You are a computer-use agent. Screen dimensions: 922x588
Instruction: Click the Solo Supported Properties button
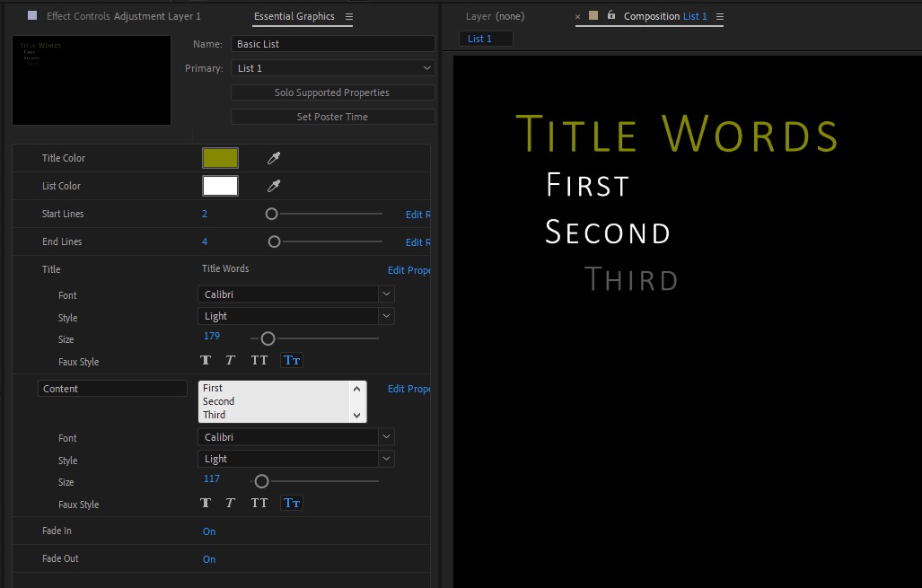coord(332,92)
